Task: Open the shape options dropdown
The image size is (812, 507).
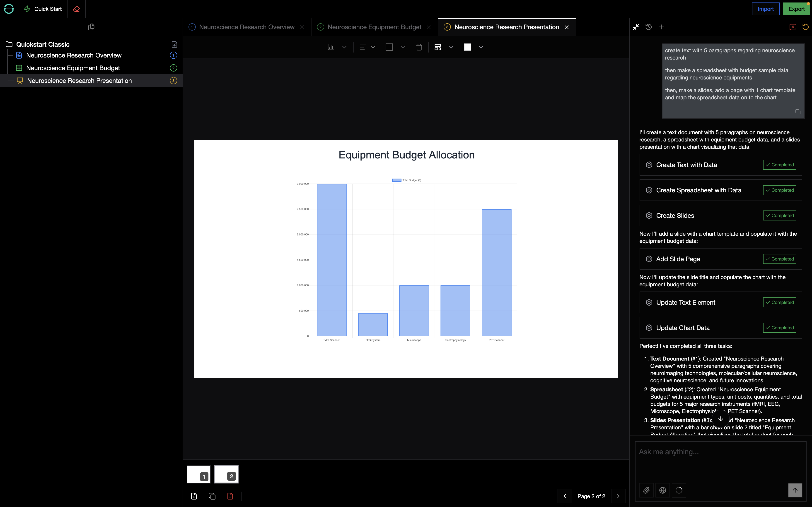Action: click(x=403, y=47)
